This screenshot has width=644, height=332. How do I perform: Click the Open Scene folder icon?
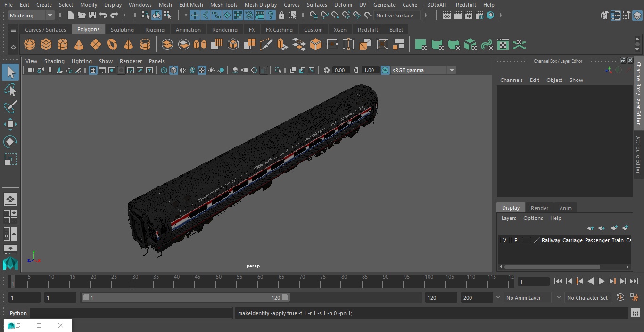coord(82,16)
